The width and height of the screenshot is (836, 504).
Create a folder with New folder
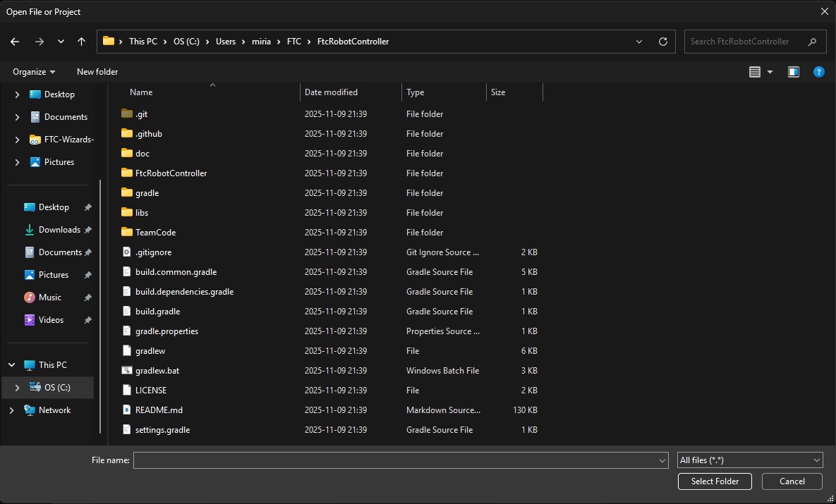(x=97, y=71)
